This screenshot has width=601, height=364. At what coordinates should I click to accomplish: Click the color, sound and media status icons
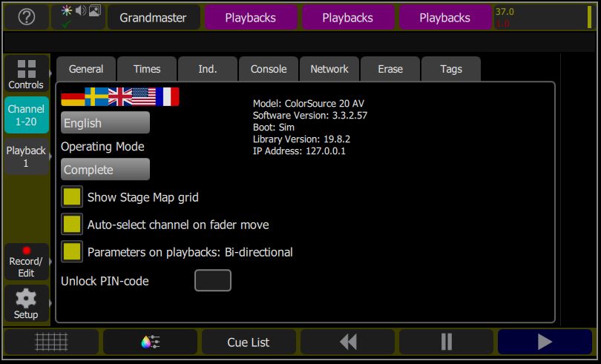[79, 17]
